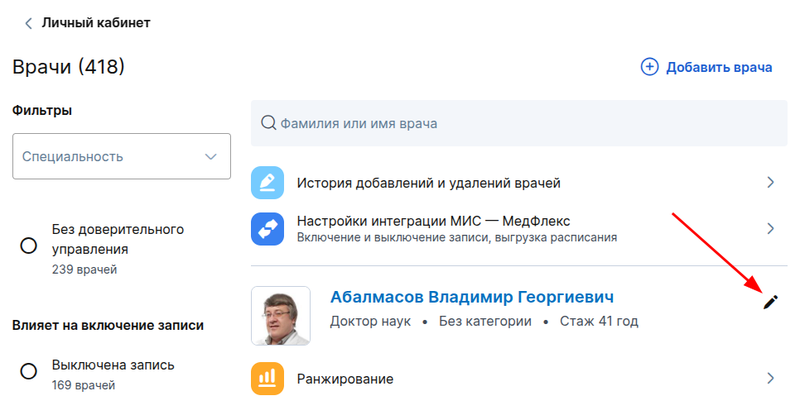The image size is (800, 415).
Task: Click the Фильтры sidebar heading
Action: tap(42, 110)
